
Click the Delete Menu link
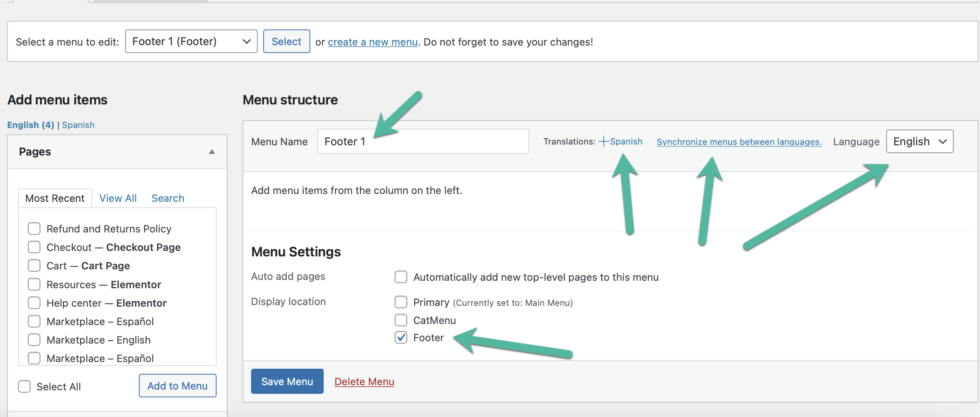pos(364,381)
